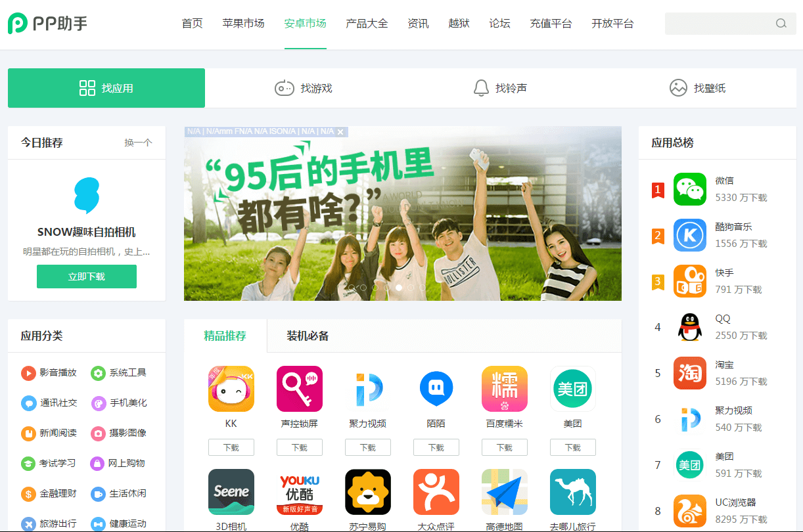Open the SNOW趣味自拍相机 app icon
Screen dimensions: 803x532
coord(87,196)
